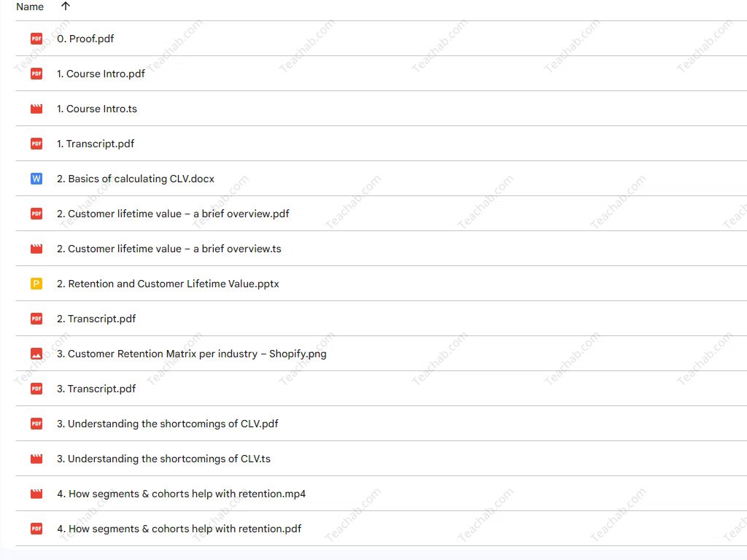
Task: Click the PDF icon beside 1. Course Intro.pdf
Action: tap(36, 74)
